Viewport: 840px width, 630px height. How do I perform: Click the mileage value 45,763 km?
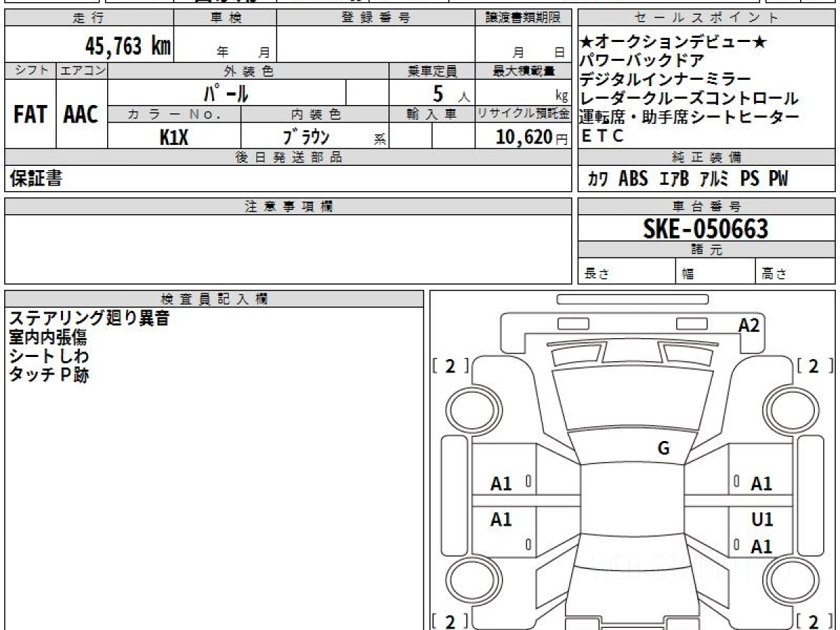click(x=127, y=46)
